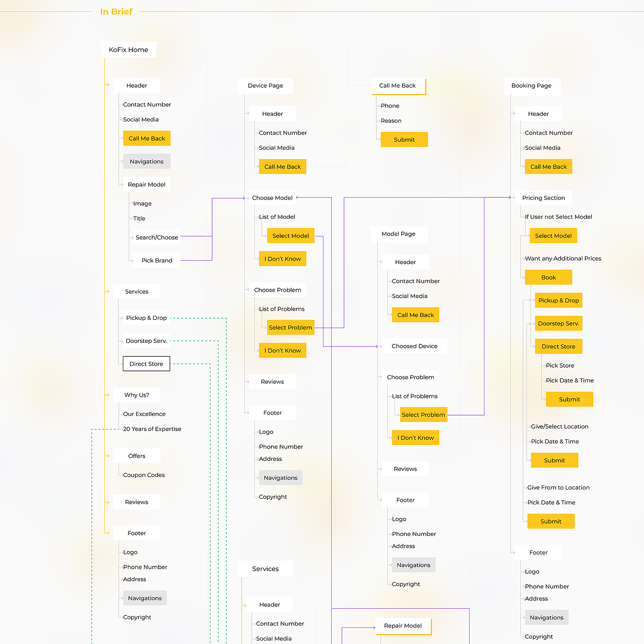
Task: Click the outlined Direct Store box under Services
Action: click(146, 364)
